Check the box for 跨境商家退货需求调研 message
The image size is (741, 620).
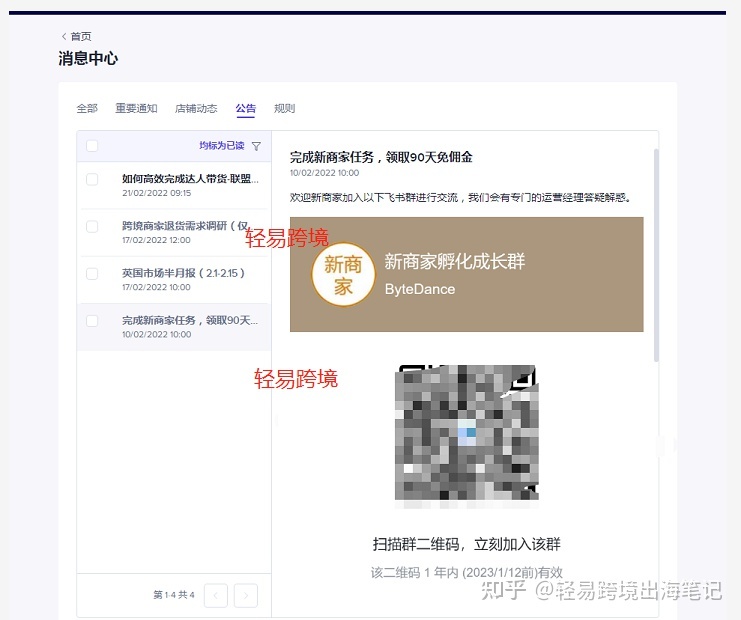92,227
